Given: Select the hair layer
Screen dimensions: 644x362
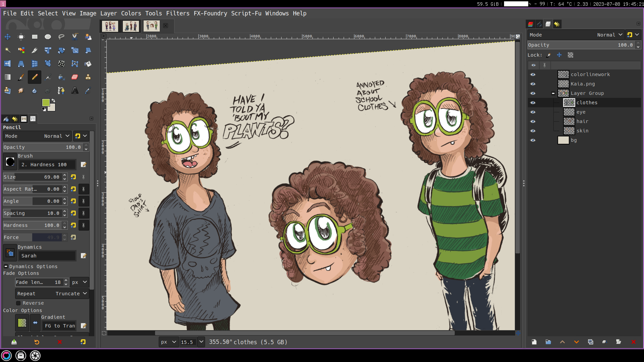Looking at the screenshot, I should pyautogui.click(x=582, y=121).
